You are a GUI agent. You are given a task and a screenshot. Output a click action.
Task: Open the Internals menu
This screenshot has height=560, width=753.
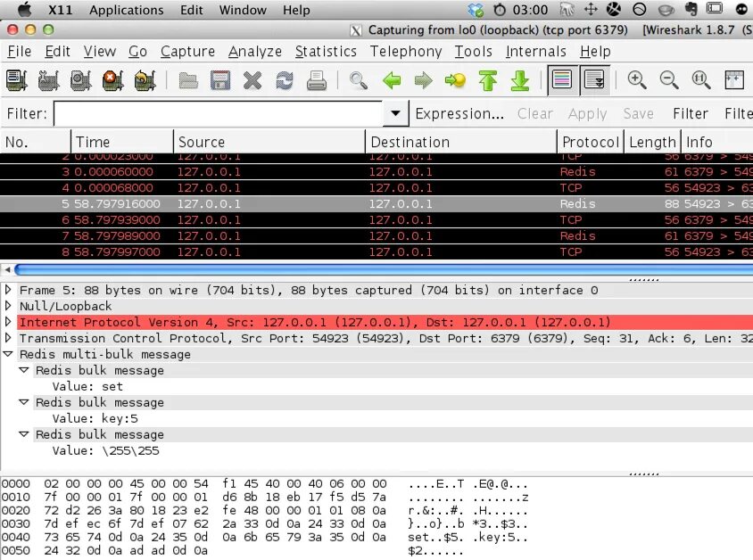[536, 52]
